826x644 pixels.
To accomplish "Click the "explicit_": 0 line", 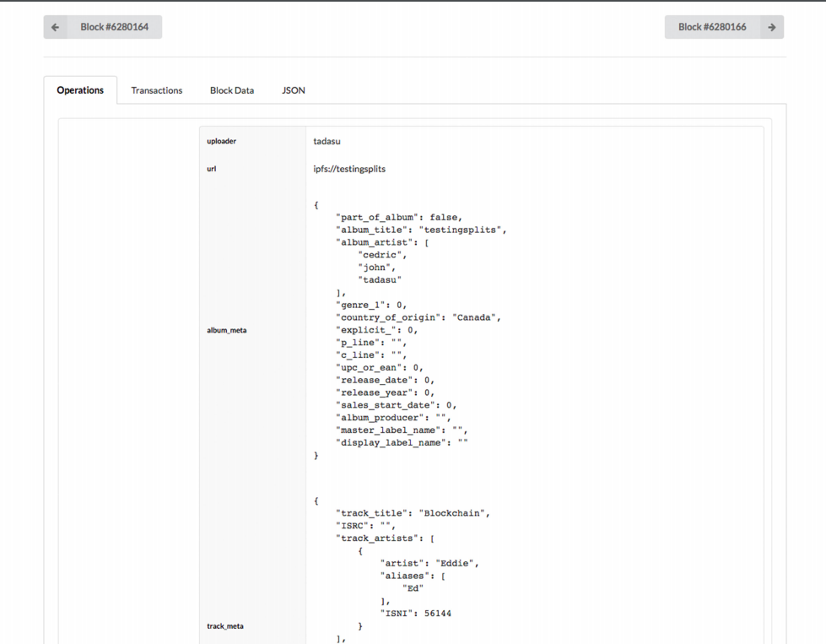I will pyautogui.click(x=376, y=330).
